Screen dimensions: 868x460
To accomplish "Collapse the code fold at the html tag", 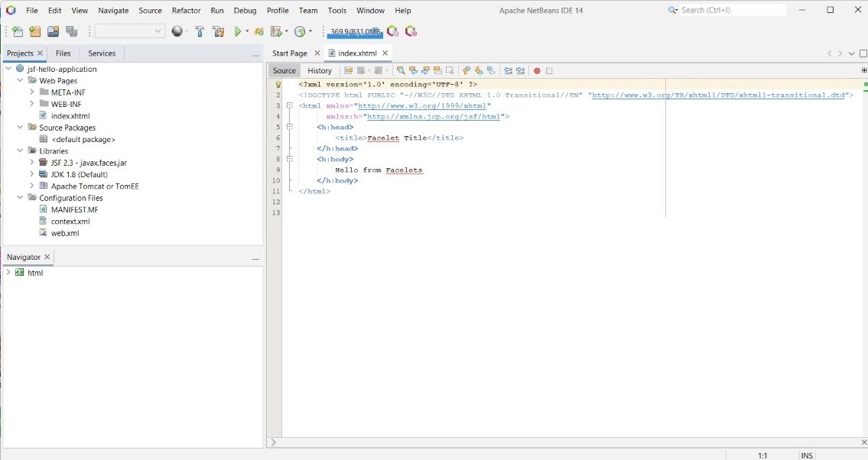I will point(289,105).
